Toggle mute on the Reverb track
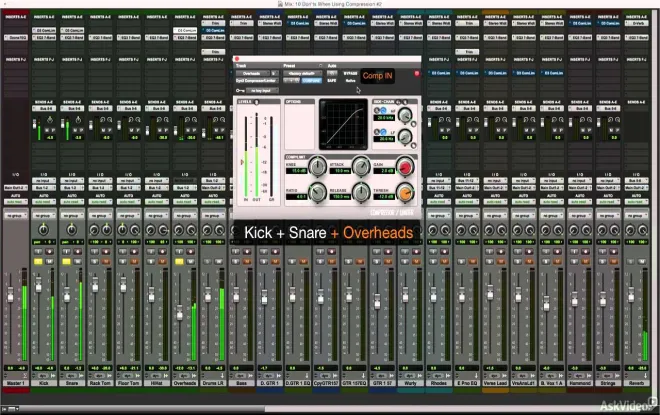660x415 pixels. (x=642, y=261)
